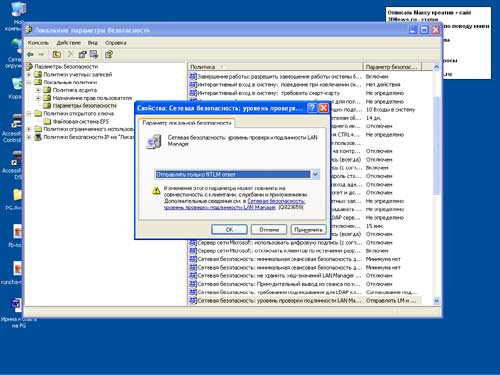Image resolution: width=500 pixels, height=375 pixels.
Task: Click the Нет действия value cell
Action: 383,85
